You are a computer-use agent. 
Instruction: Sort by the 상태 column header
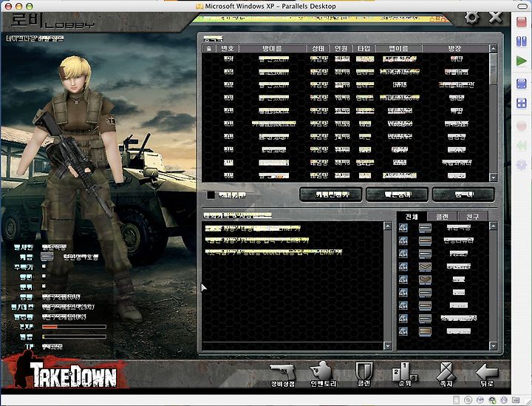(x=318, y=49)
